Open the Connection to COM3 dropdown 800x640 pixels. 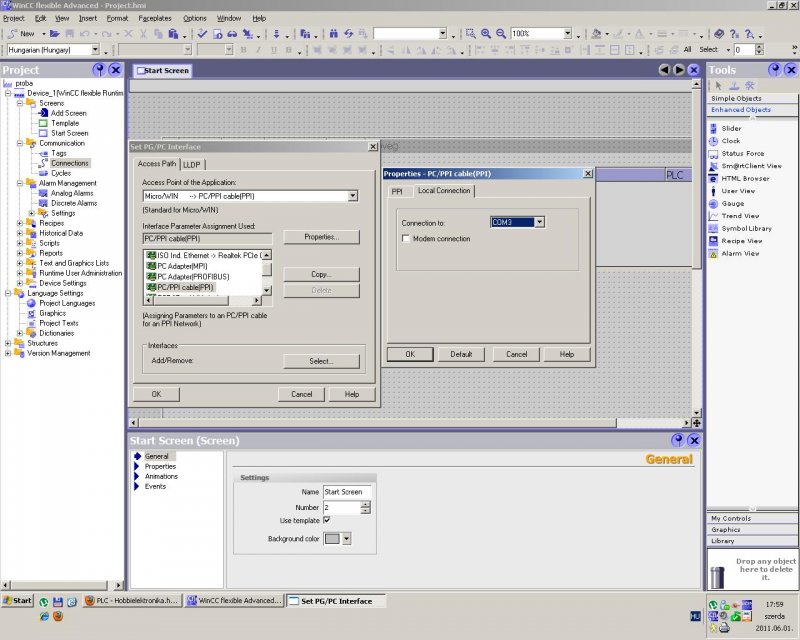pos(539,222)
